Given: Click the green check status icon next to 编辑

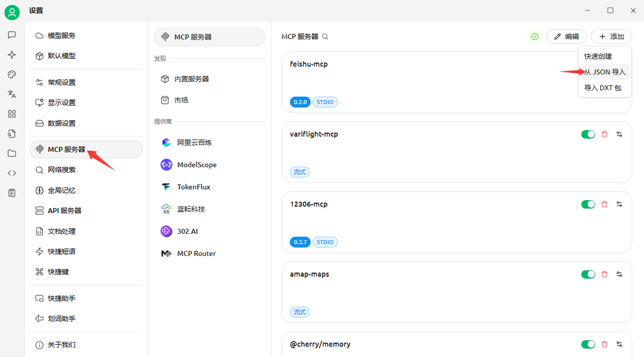Looking at the screenshot, I should [535, 37].
